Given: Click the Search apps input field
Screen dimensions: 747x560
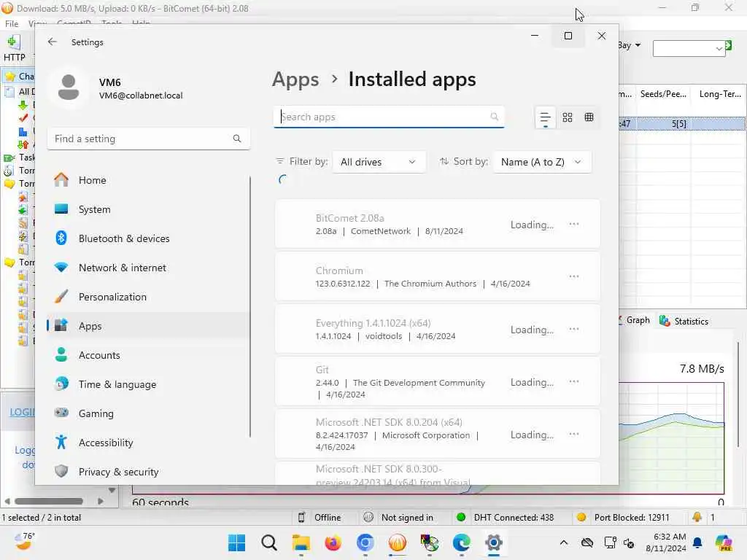Looking at the screenshot, I should pos(389,117).
